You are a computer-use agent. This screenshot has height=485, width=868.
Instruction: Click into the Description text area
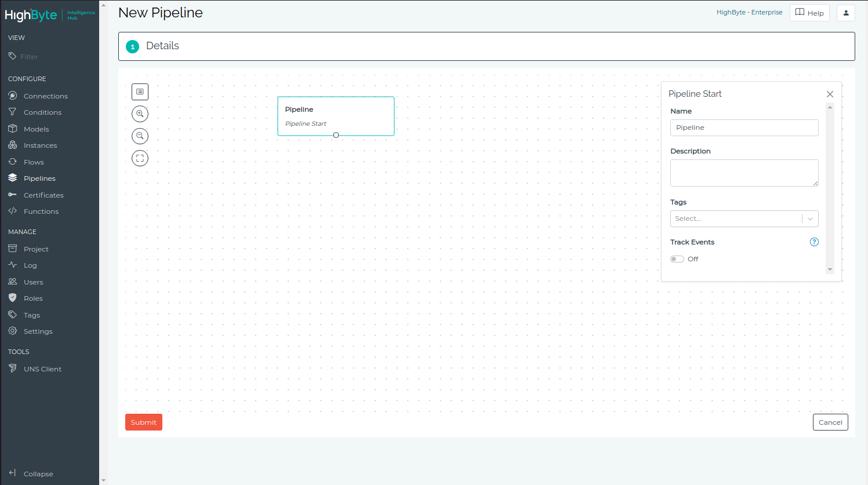pyautogui.click(x=743, y=173)
